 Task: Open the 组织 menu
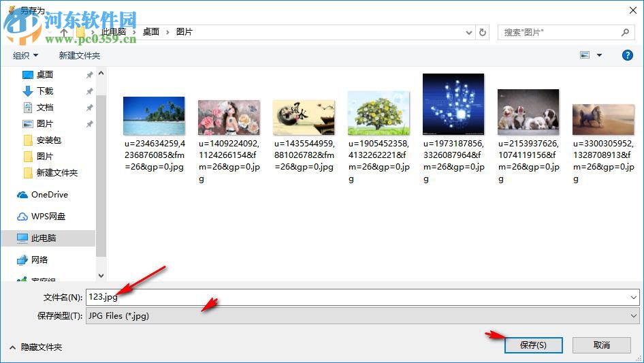25,55
